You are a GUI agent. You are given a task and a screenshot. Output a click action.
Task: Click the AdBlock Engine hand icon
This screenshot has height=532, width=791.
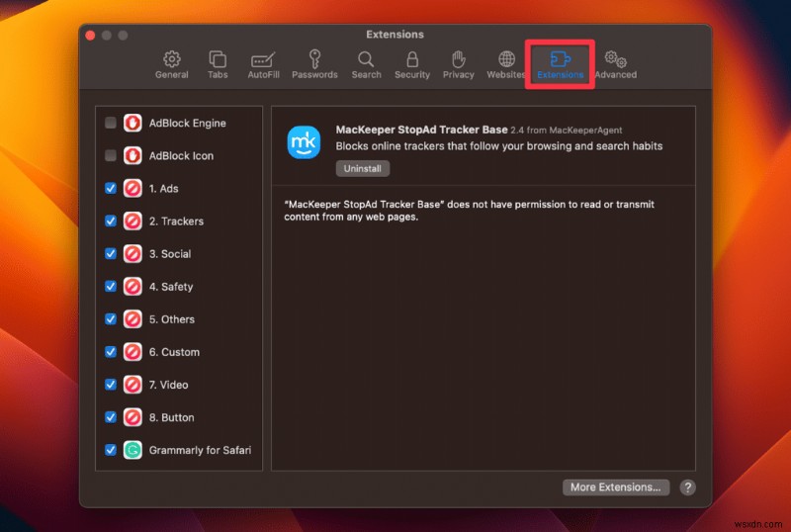[132, 123]
